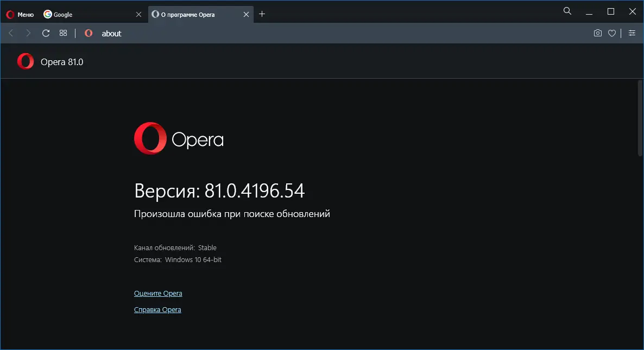Click the tab tiles grid icon

pyautogui.click(x=63, y=33)
